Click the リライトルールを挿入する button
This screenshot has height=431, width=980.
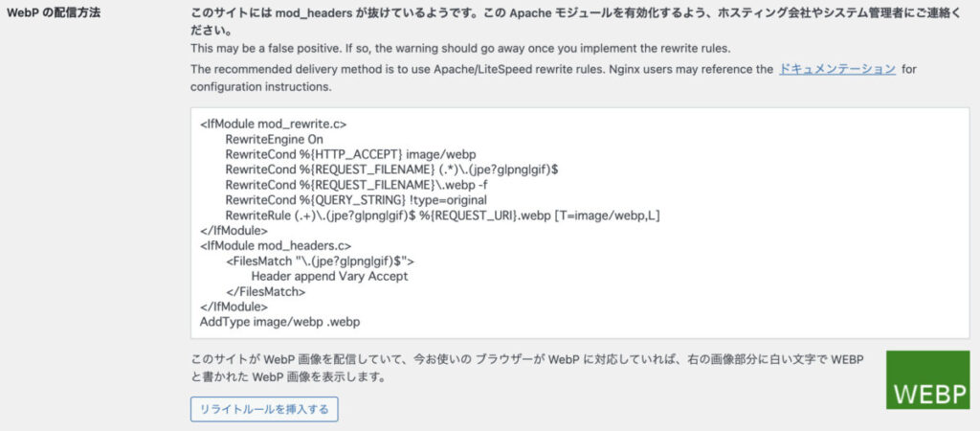coord(264,409)
